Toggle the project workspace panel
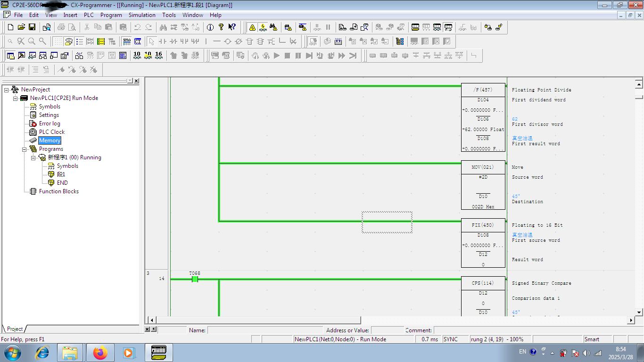This screenshot has width=644, height=362. click(x=10, y=56)
